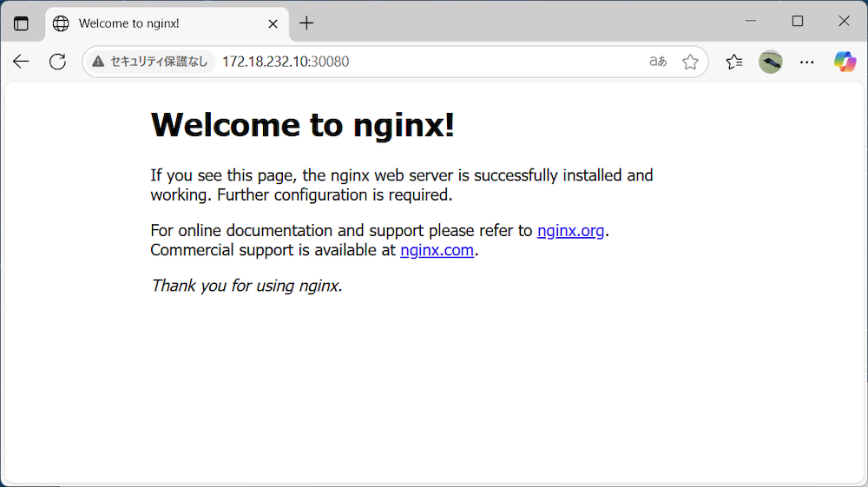Follow the nginx.org link
Screen dimensions: 868x487
coord(571,230)
